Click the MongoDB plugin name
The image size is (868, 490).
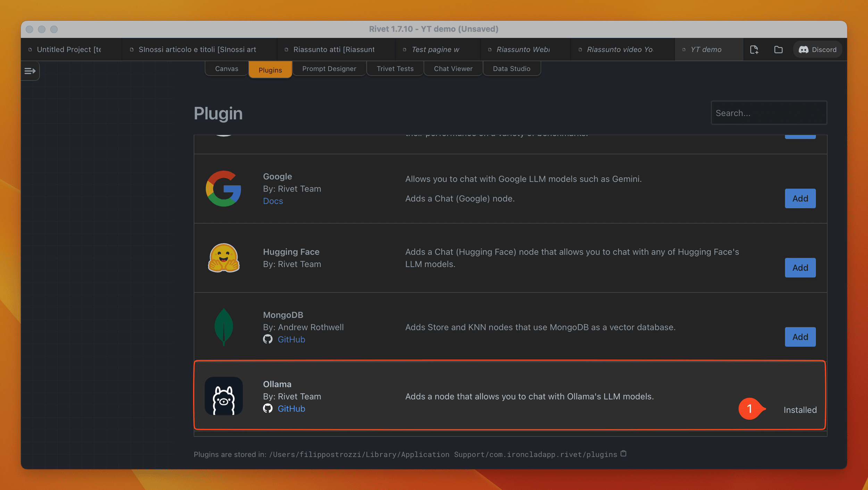pos(283,315)
